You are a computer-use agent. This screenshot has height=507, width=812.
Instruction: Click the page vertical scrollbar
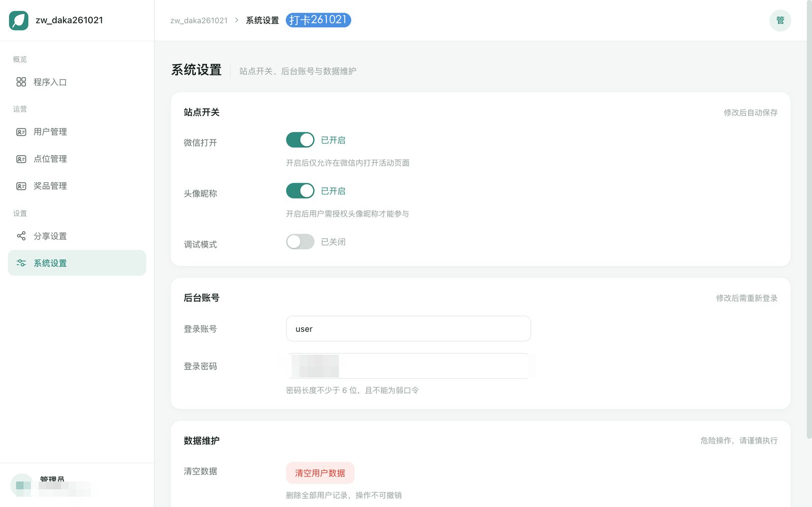pyautogui.click(x=809, y=219)
